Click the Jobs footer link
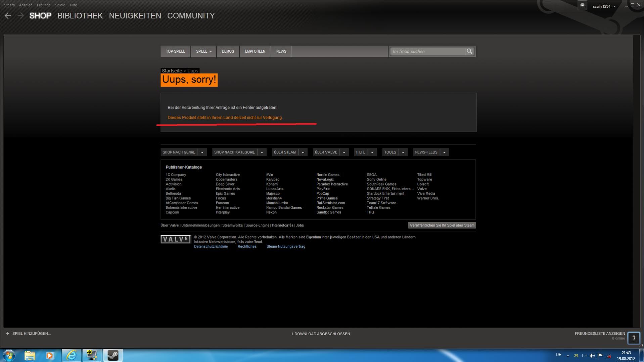644x362 pixels. coord(300,225)
